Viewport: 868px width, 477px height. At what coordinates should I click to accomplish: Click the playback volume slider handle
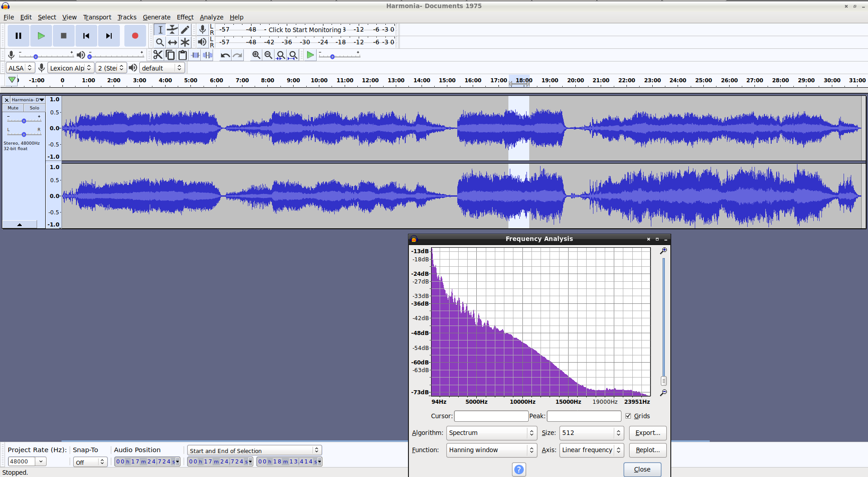point(90,57)
